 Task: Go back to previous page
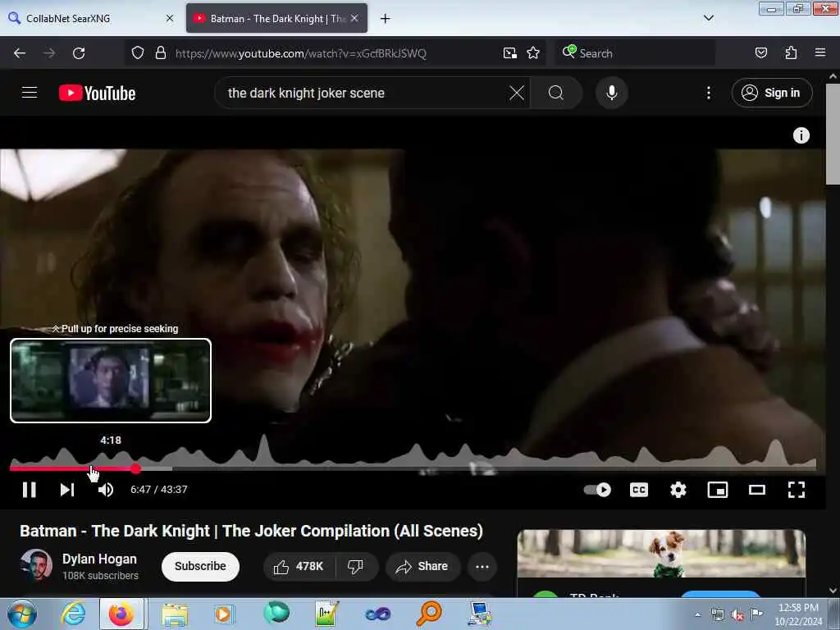point(20,53)
